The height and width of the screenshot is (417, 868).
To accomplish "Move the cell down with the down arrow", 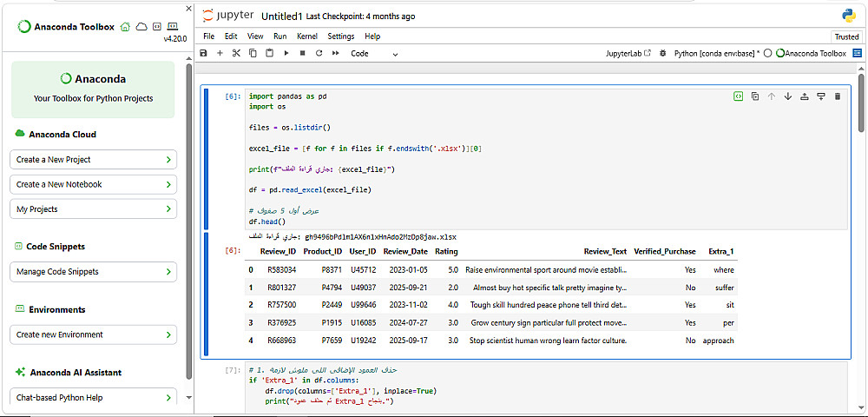I will pyautogui.click(x=788, y=96).
